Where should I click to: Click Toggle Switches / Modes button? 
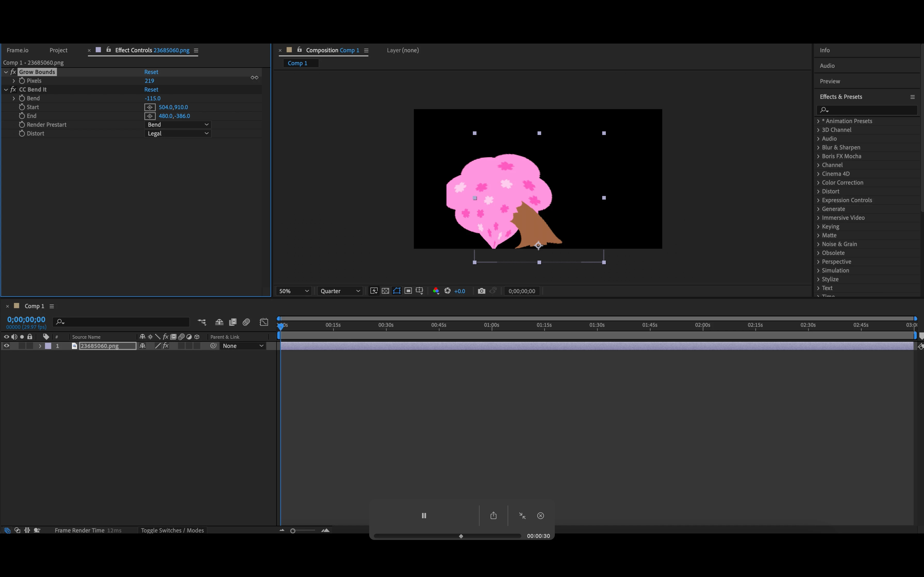[172, 530]
